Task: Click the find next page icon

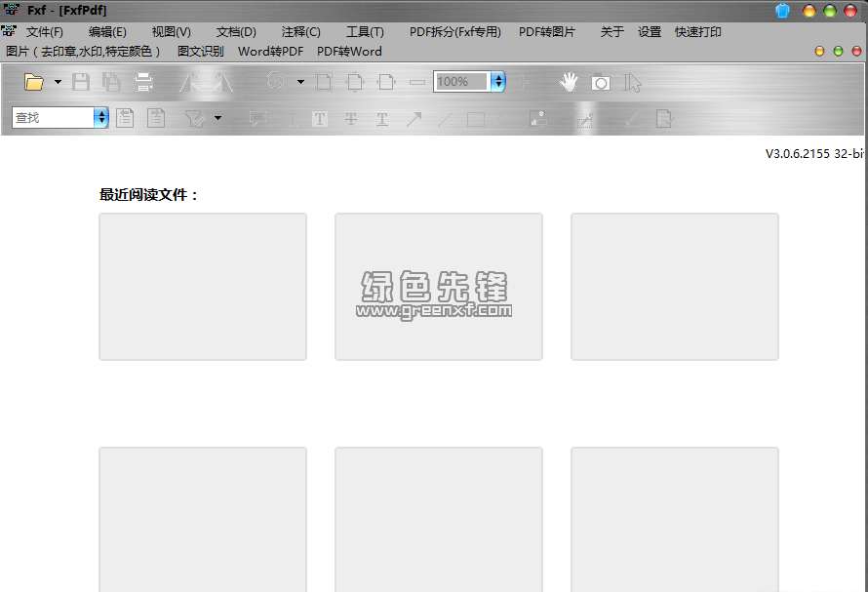Action: (156, 118)
